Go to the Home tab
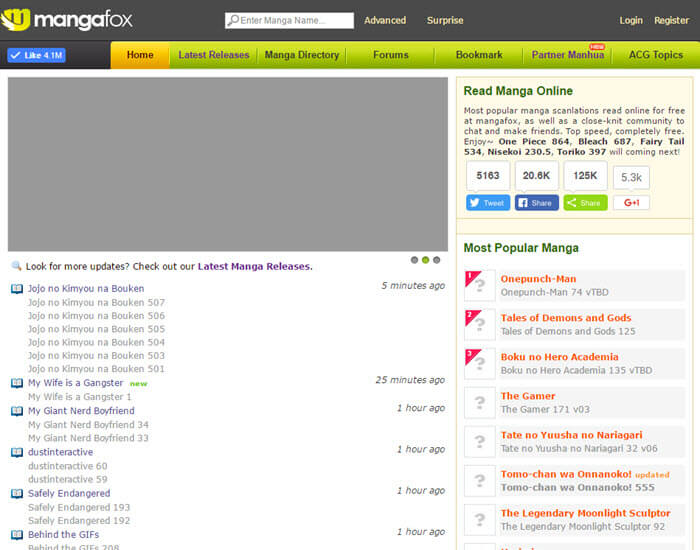 tap(140, 55)
